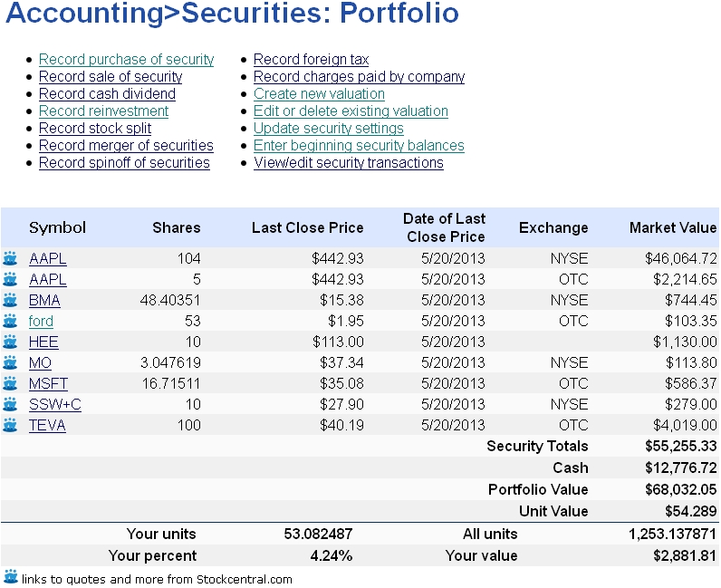Select the 48.40351 shares cell
The image size is (721, 588).
click(170, 300)
